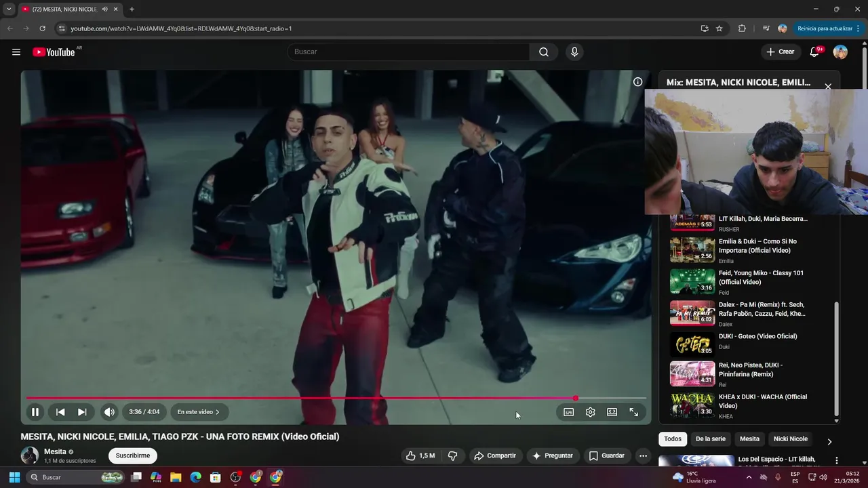868x488 pixels.
Task: Open the Mesita channel avatar
Action: (30, 456)
